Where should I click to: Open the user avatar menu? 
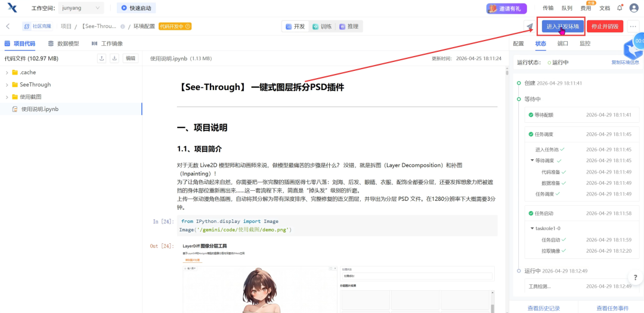[x=634, y=8]
